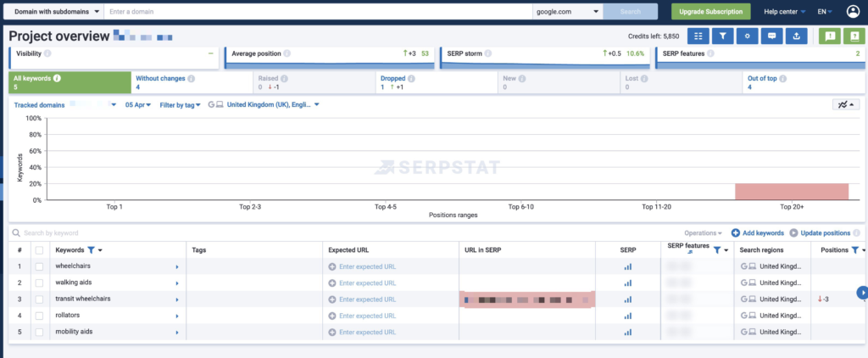Expand rollators keyword arrow
The image size is (868, 358).
coord(177,316)
